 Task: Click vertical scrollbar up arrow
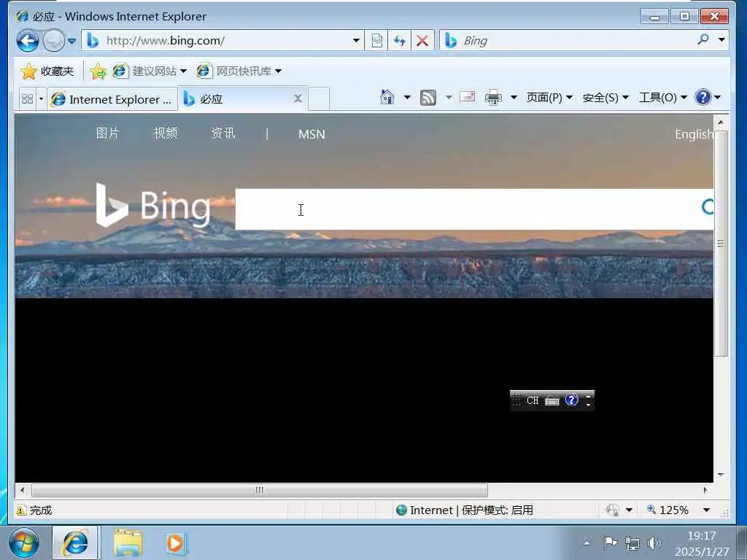(x=721, y=122)
